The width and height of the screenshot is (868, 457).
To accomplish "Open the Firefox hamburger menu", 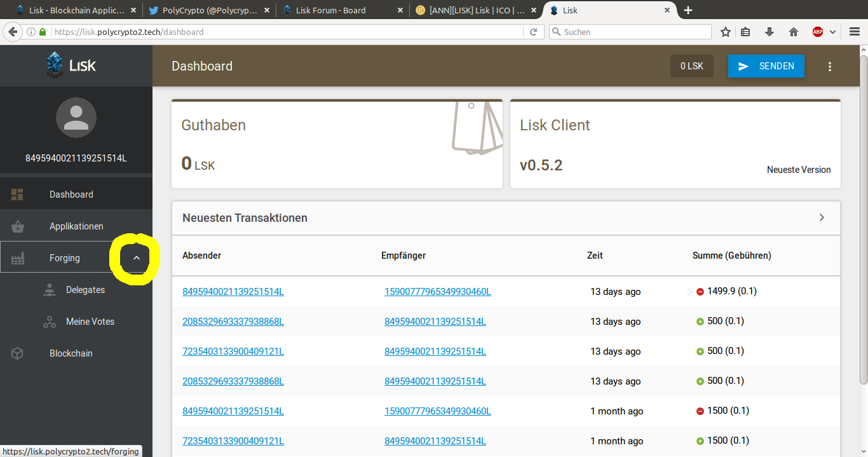I will tap(855, 32).
